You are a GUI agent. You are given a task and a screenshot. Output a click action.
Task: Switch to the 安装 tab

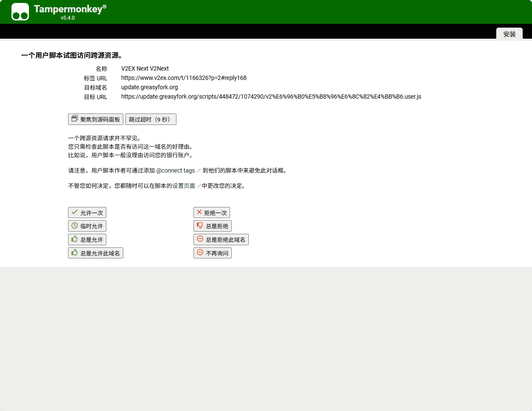tap(509, 34)
